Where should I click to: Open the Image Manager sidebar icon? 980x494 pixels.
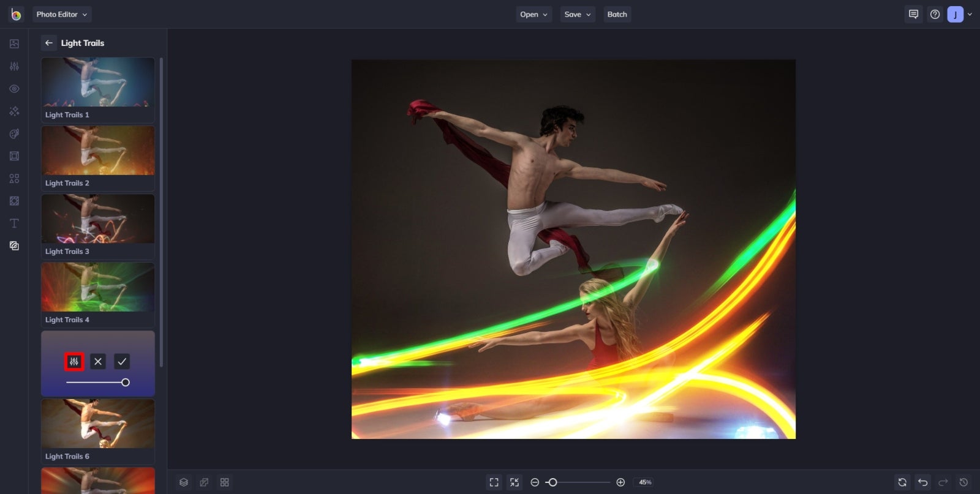click(x=14, y=43)
